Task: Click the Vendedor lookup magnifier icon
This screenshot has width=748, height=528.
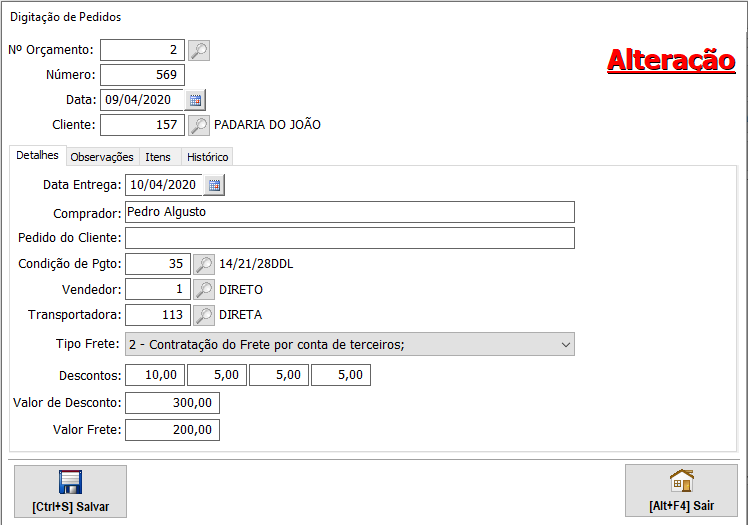Action: [203, 289]
